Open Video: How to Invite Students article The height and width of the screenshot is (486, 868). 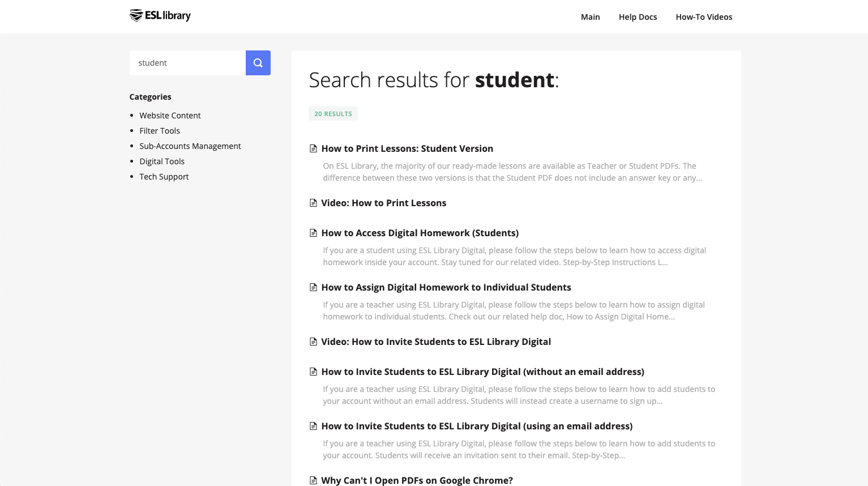point(436,342)
